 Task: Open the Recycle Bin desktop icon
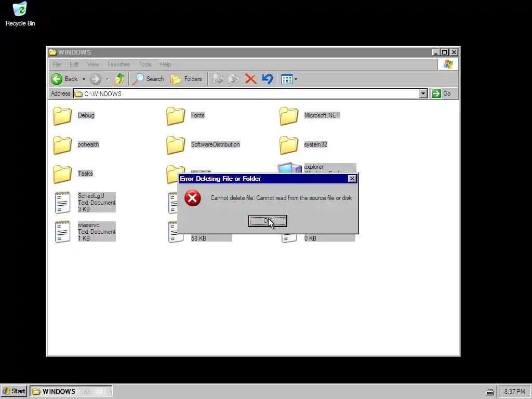20,14
